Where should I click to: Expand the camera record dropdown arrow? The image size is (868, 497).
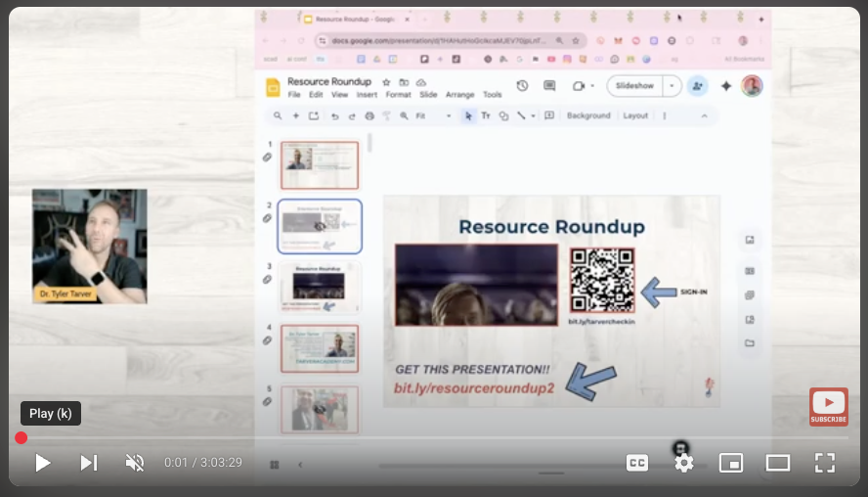tap(592, 86)
